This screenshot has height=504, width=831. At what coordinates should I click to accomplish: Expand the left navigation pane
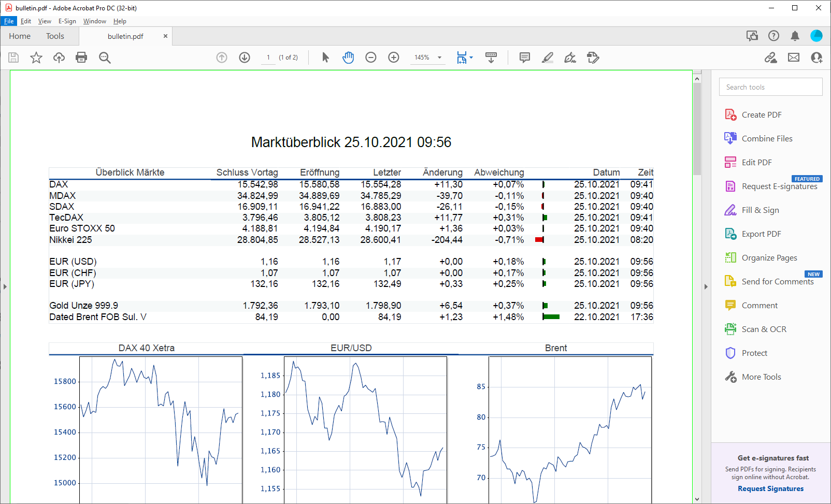(5, 286)
